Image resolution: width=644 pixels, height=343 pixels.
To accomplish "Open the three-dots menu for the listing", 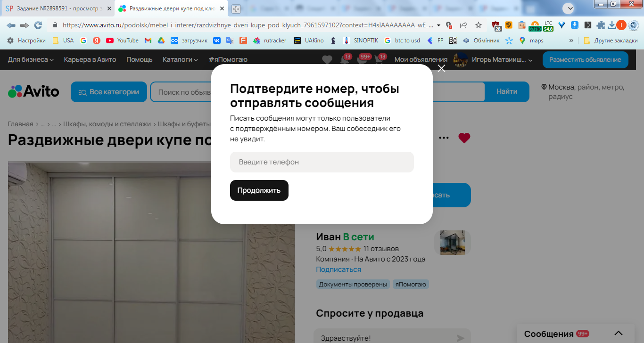I will [x=444, y=138].
